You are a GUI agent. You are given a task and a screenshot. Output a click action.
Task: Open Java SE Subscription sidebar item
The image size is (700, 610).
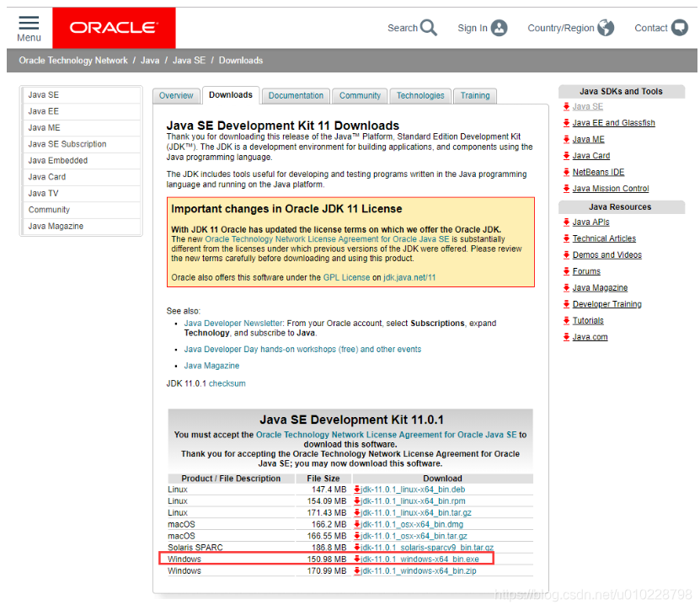tap(81, 144)
